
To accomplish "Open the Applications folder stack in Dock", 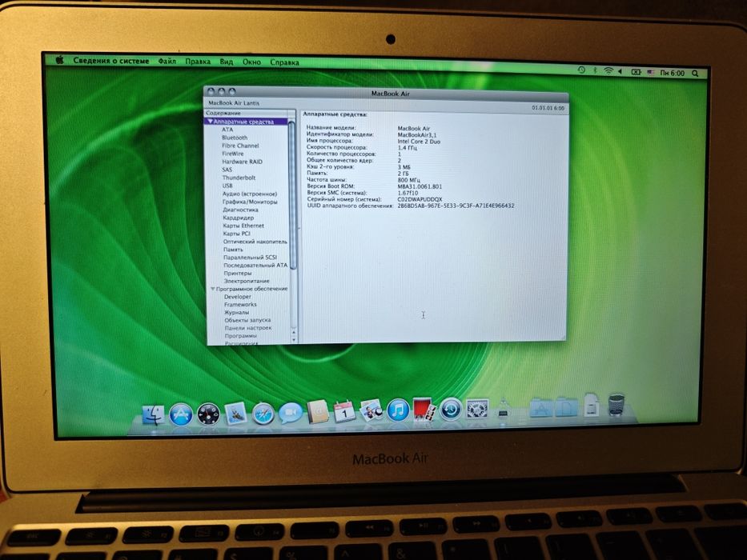I will [540, 407].
